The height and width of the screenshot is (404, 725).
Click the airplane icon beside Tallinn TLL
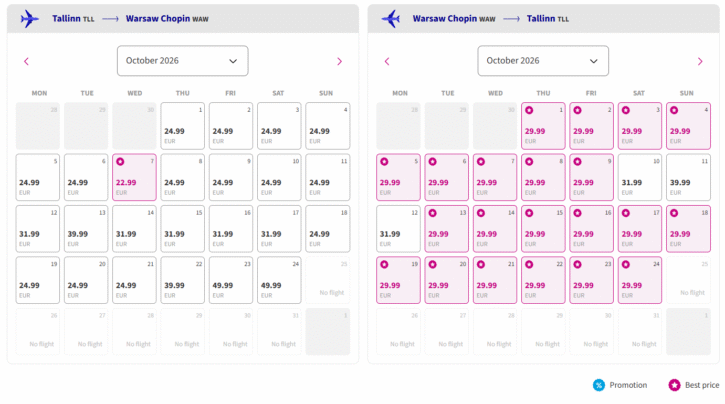coord(30,19)
